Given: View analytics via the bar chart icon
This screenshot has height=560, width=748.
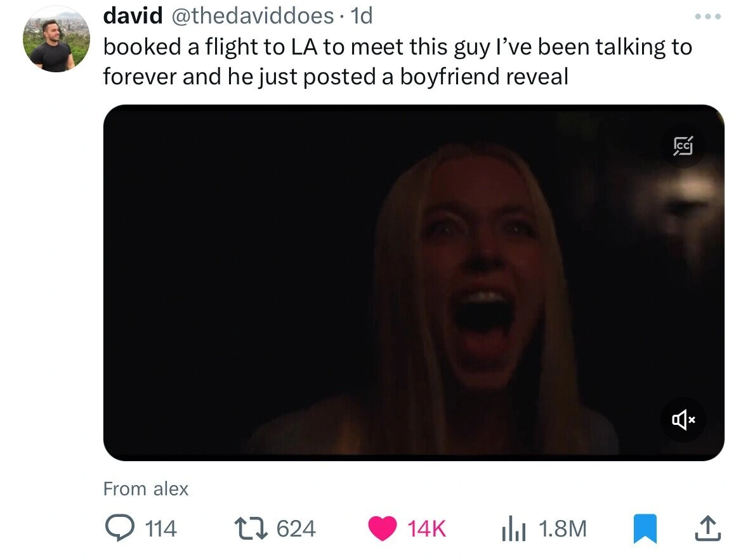Looking at the screenshot, I should tap(513, 530).
